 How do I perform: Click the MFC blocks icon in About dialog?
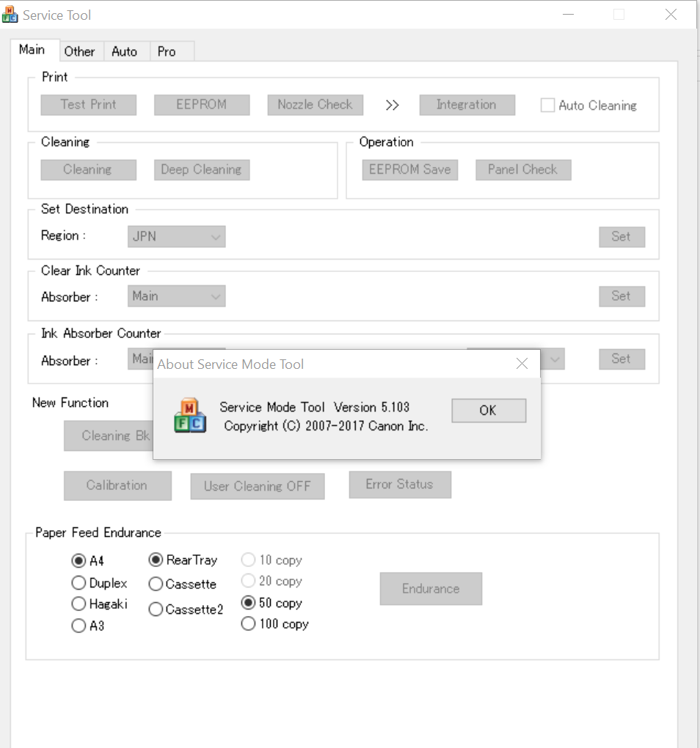[x=190, y=416]
